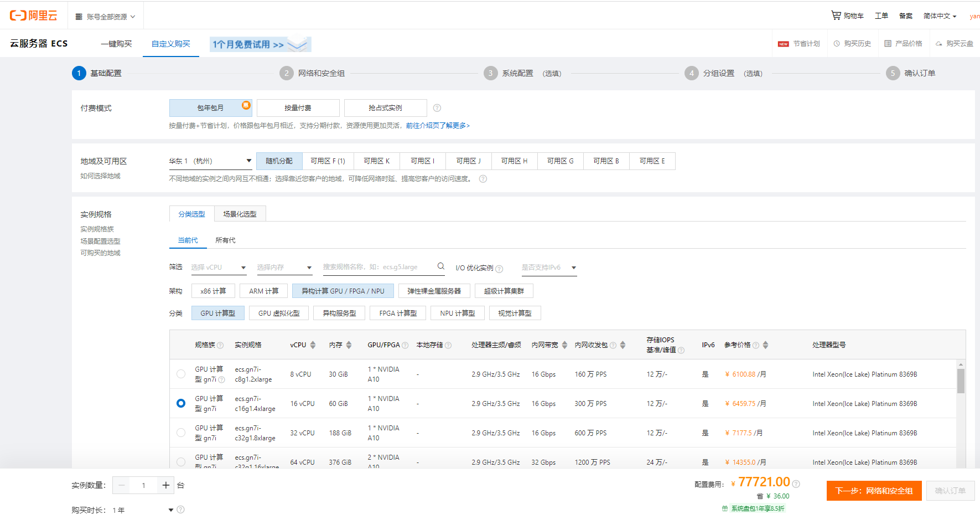Switch to 所有代 tab
The width and height of the screenshot is (980, 514).
pyautogui.click(x=225, y=240)
